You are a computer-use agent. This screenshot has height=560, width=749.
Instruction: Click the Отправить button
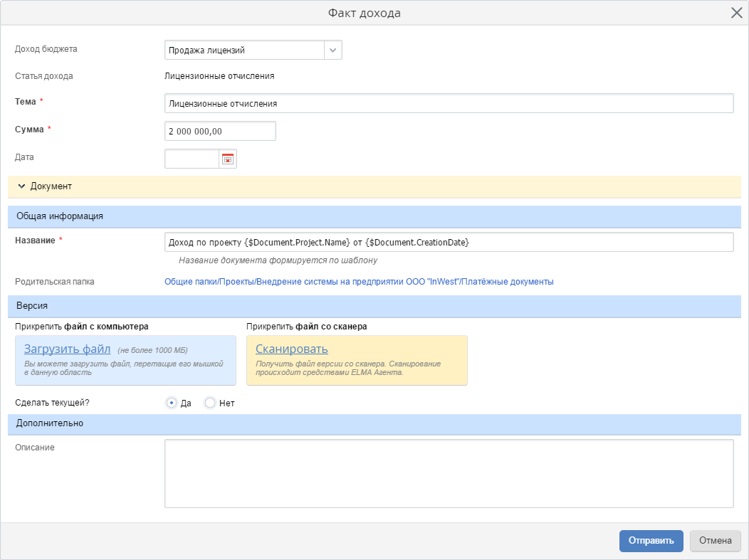(x=651, y=541)
